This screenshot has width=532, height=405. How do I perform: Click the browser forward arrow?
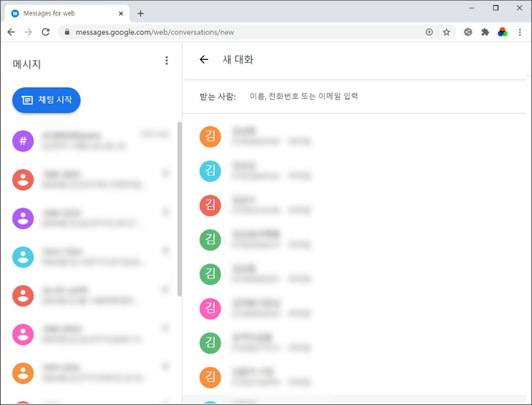pos(28,32)
